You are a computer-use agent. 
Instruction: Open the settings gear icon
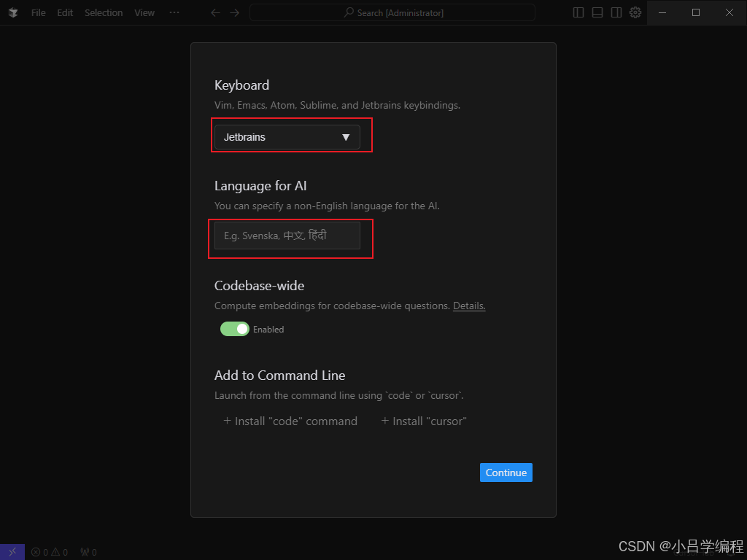pos(635,12)
